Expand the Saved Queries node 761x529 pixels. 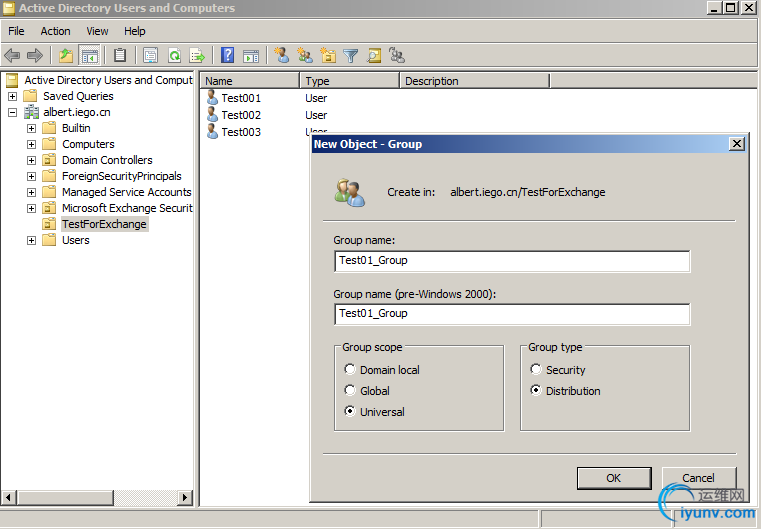click(13, 96)
